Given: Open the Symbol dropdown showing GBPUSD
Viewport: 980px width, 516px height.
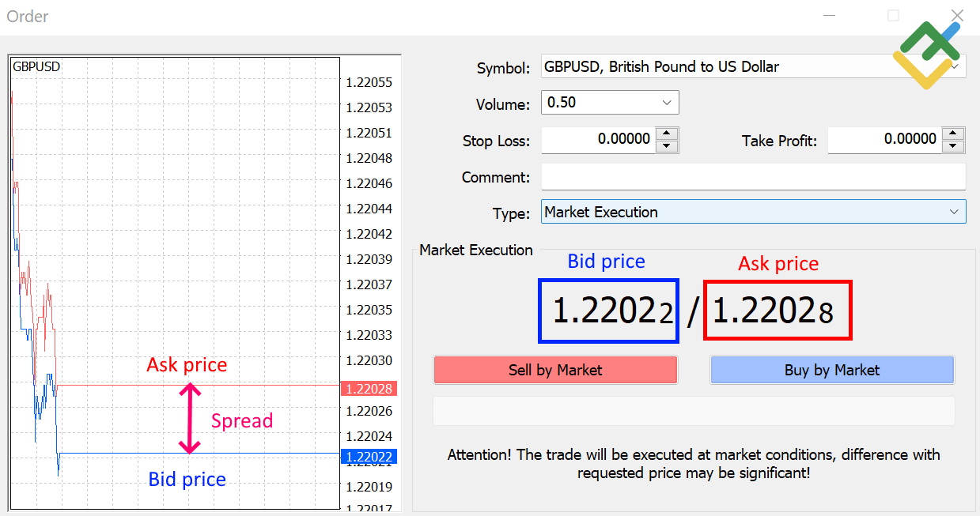Looking at the screenshot, I should point(753,67).
